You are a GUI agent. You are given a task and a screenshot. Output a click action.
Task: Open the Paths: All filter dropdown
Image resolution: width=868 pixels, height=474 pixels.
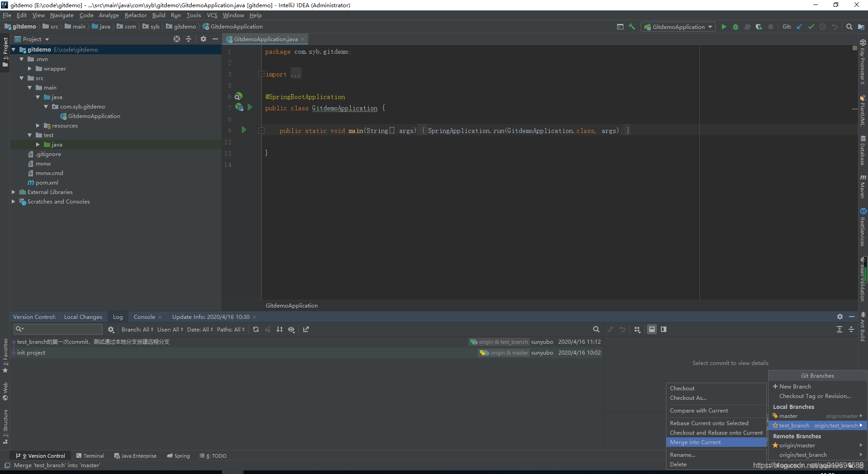(231, 329)
